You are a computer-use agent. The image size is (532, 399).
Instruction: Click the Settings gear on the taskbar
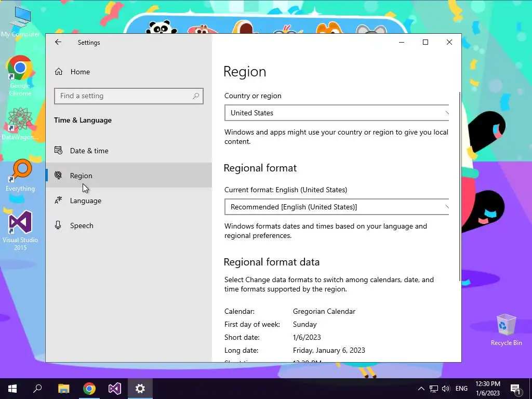point(140,389)
